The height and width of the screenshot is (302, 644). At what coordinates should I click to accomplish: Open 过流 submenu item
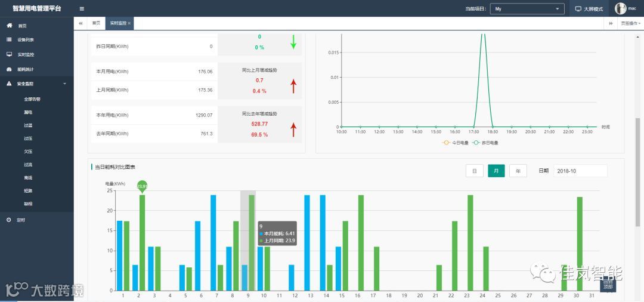click(x=29, y=165)
